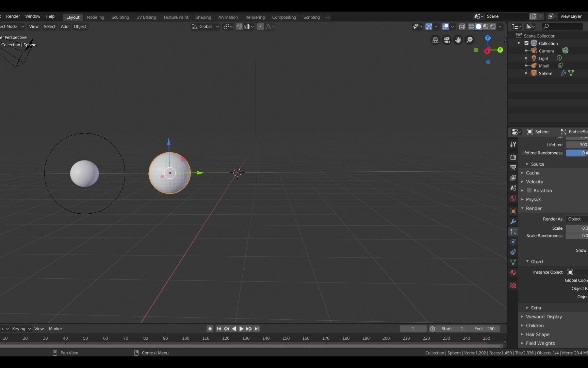Uncheck the Collection checkbox in the outliner
Screen dimensions: 588x368
pos(526,43)
